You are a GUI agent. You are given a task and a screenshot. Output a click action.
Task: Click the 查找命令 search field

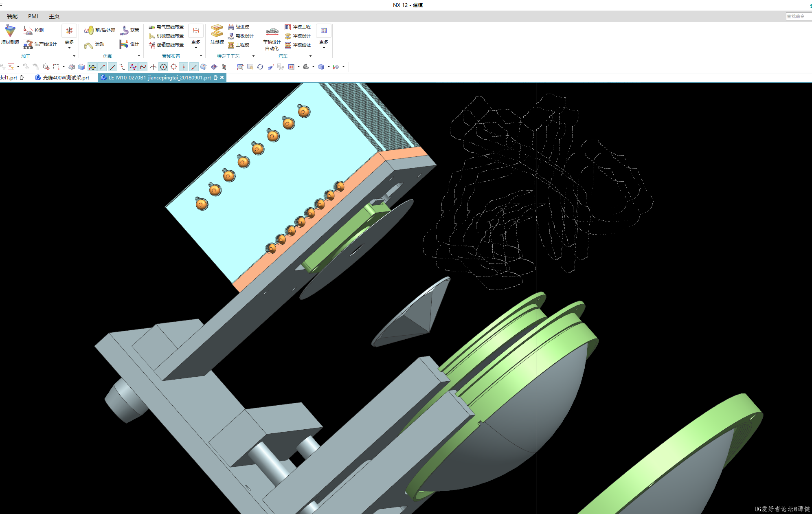click(799, 16)
